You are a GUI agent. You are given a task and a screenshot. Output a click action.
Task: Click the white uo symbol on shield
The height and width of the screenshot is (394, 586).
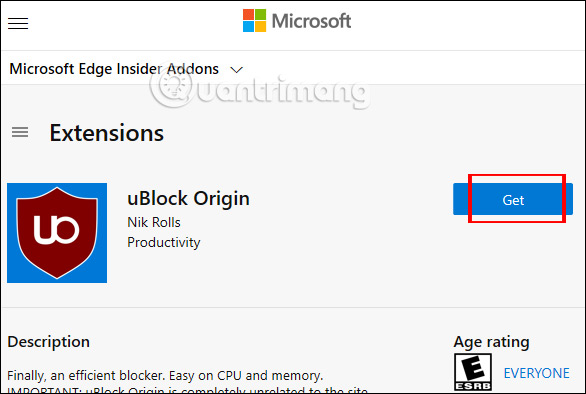[x=56, y=229]
